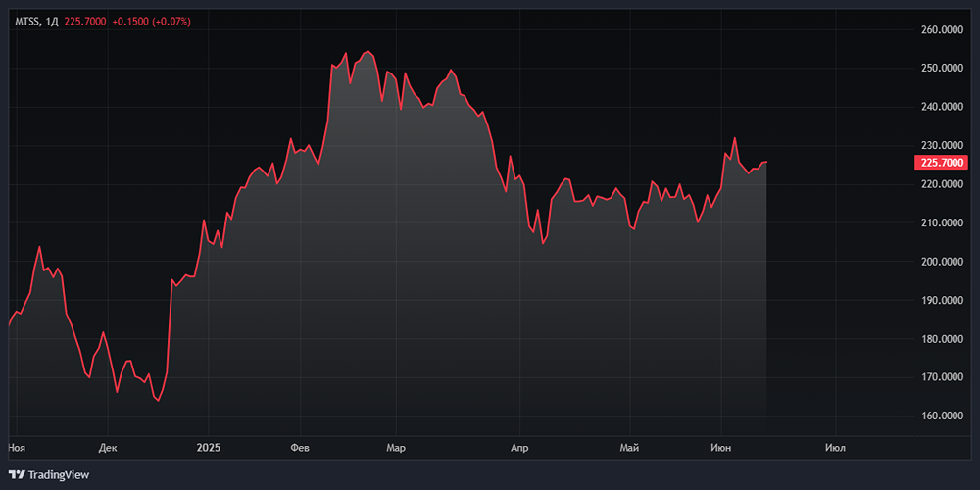Click the TradingView logo icon
Image resolution: width=980 pixels, height=490 pixels.
pyautogui.click(x=17, y=475)
